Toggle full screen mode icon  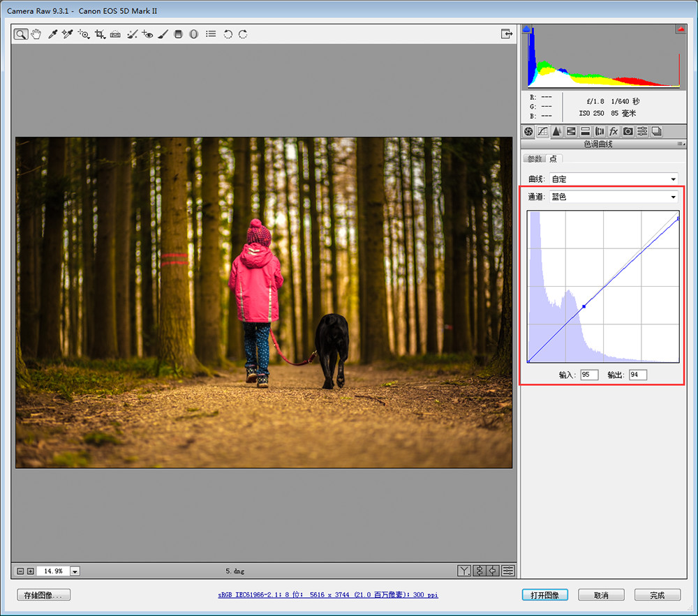pyautogui.click(x=506, y=34)
